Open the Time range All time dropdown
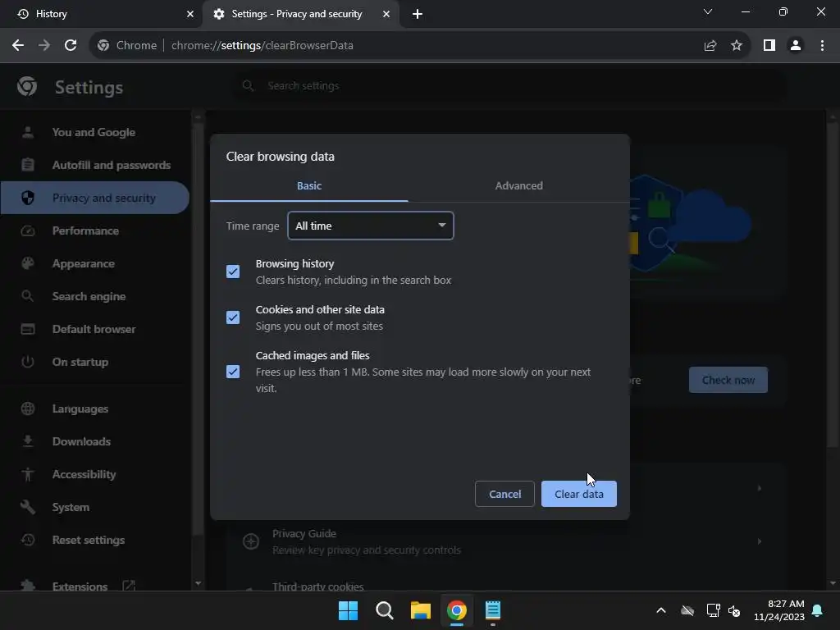840x630 pixels. [x=371, y=226]
